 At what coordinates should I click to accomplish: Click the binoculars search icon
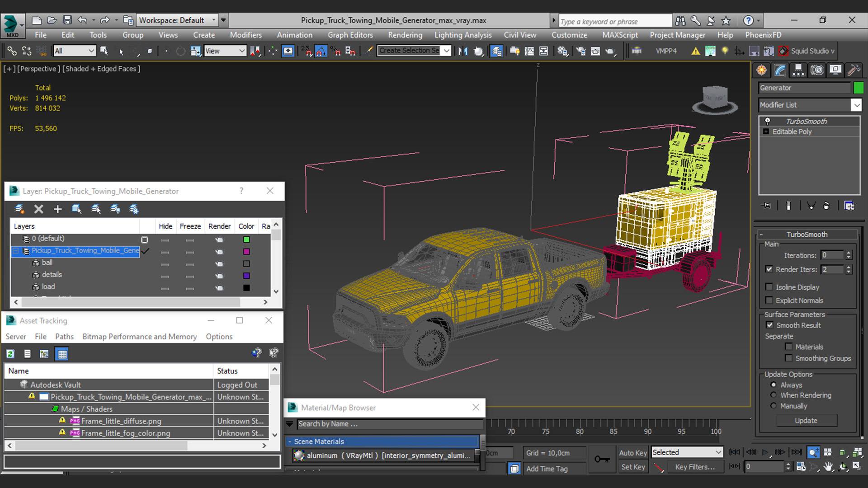(x=680, y=20)
